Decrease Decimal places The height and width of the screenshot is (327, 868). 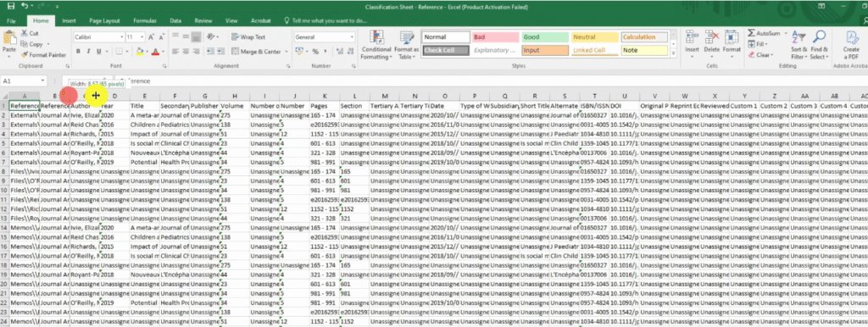(x=349, y=52)
